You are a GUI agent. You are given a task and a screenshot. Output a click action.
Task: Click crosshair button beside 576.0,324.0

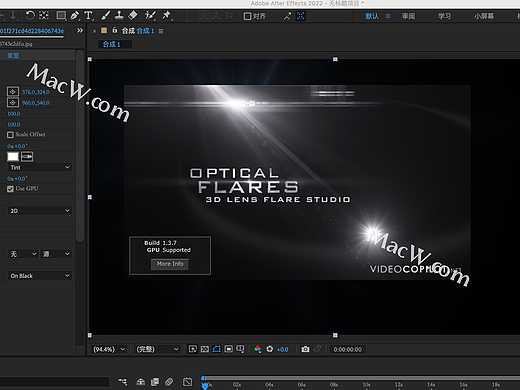[x=13, y=91]
